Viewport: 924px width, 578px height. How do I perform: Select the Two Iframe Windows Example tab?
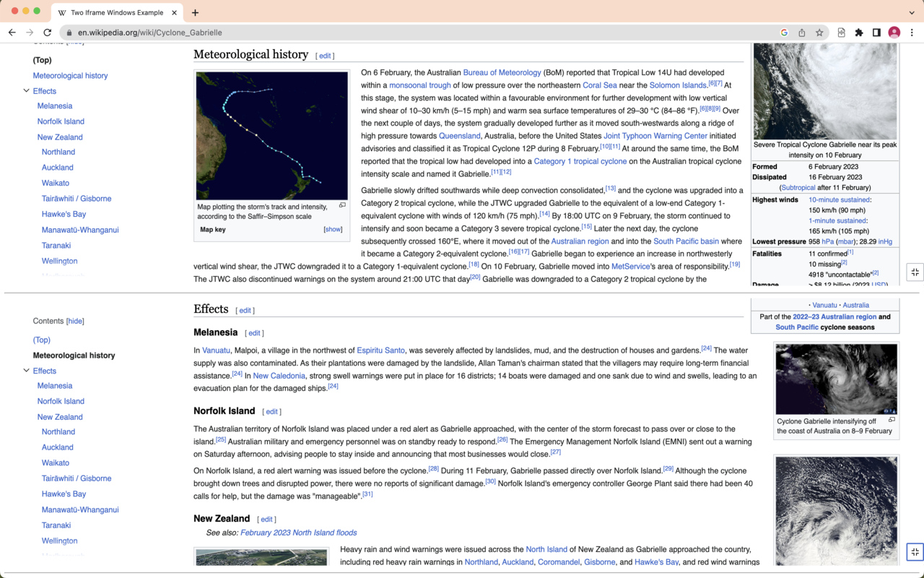115,12
